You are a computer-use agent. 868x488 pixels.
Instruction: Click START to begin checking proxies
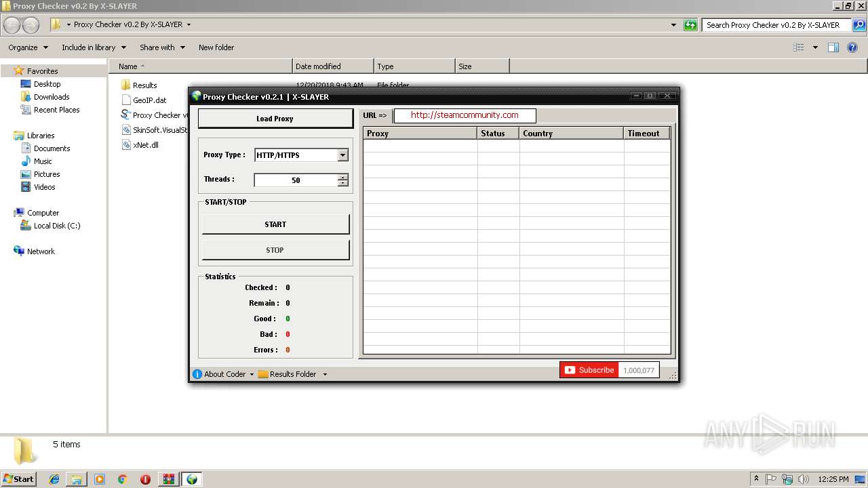click(x=275, y=224)
